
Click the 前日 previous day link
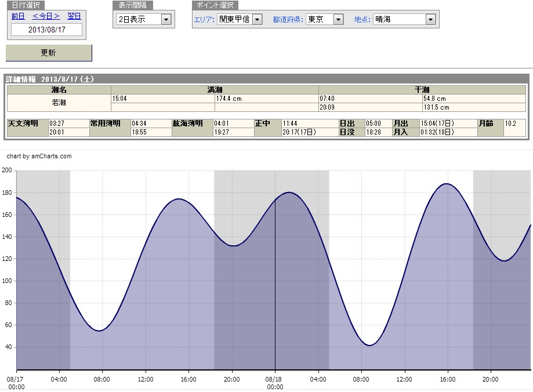tap(18, 16)
